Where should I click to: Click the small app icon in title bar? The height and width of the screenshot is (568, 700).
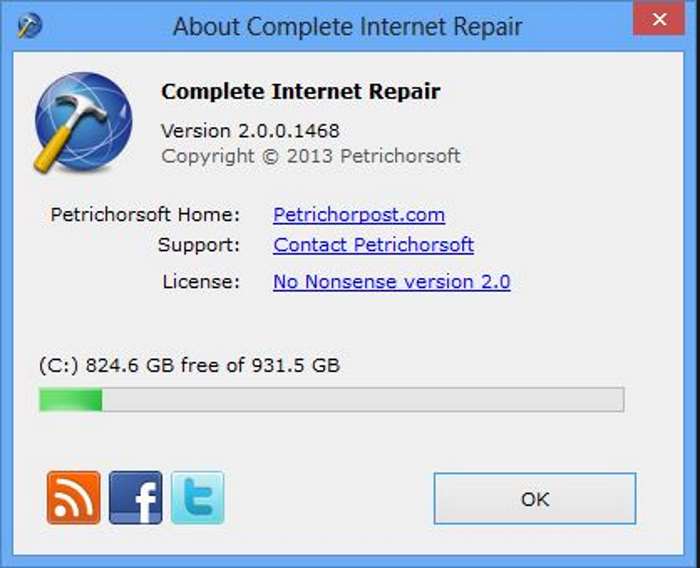[29, 25]
